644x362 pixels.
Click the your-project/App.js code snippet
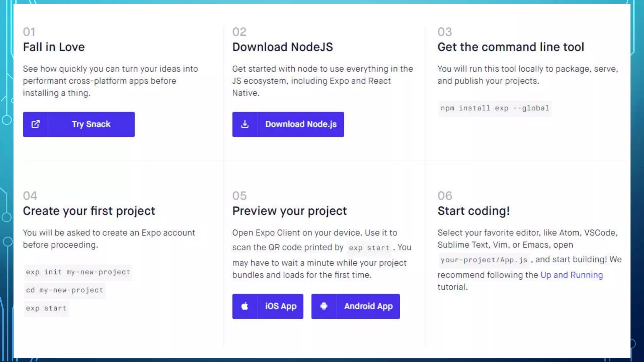[484, 260]
